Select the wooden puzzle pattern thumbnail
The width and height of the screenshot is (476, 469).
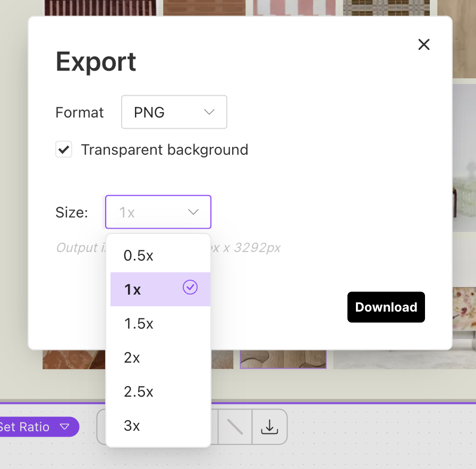click(x=283, y=359)
